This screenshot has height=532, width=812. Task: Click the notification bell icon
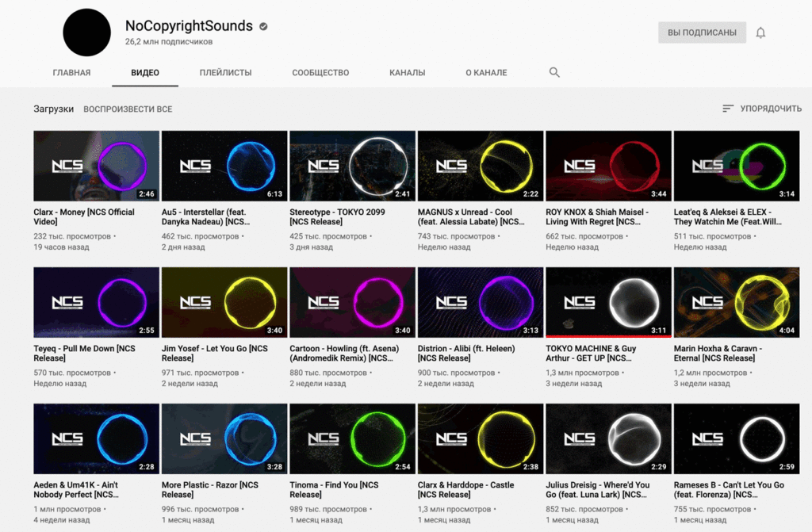tap(760, 33)
